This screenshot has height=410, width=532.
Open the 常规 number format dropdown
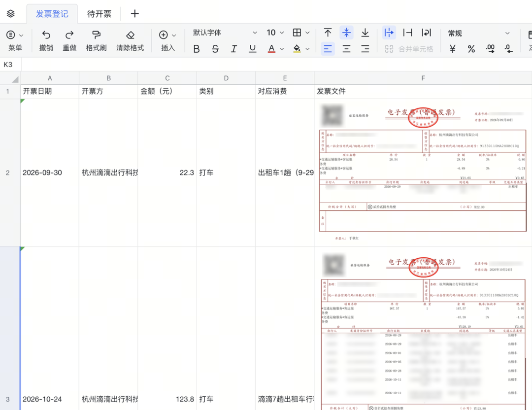click(479, 33)
